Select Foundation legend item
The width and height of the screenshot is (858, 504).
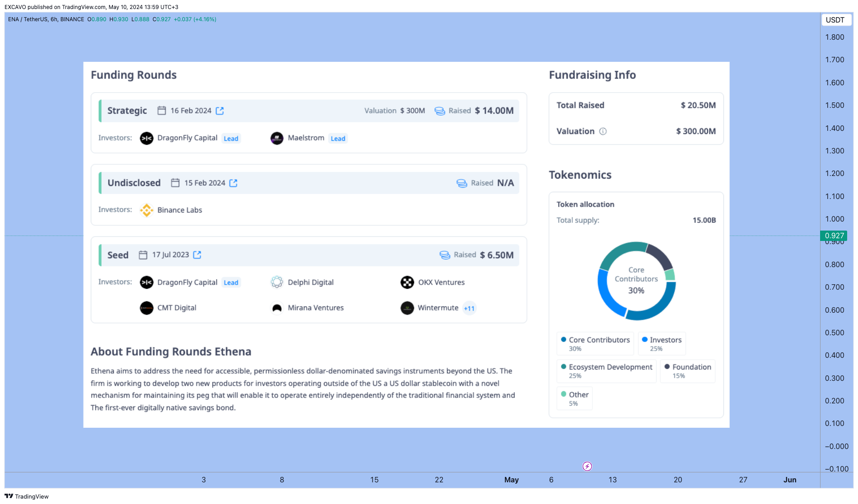(688, 371)
